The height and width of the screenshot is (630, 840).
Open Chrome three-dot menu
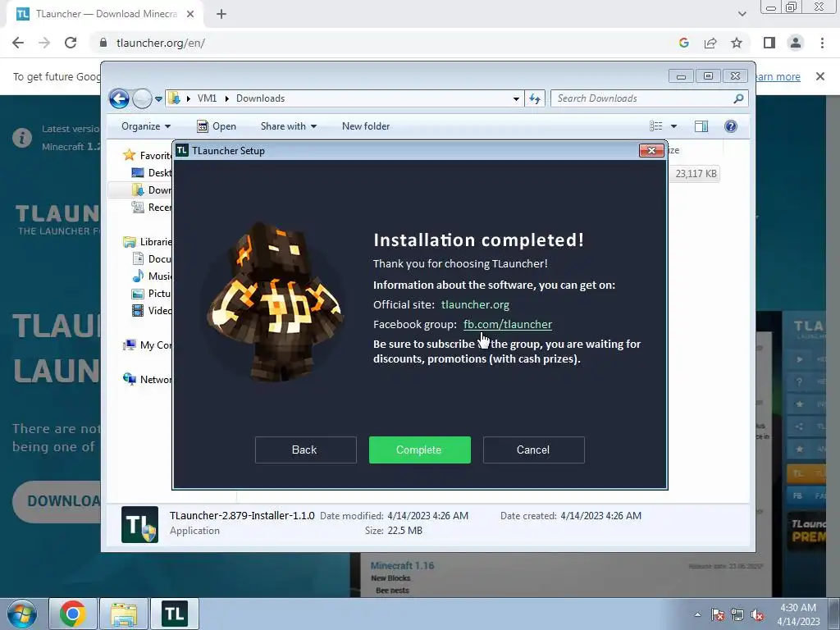tap(822, 43)
